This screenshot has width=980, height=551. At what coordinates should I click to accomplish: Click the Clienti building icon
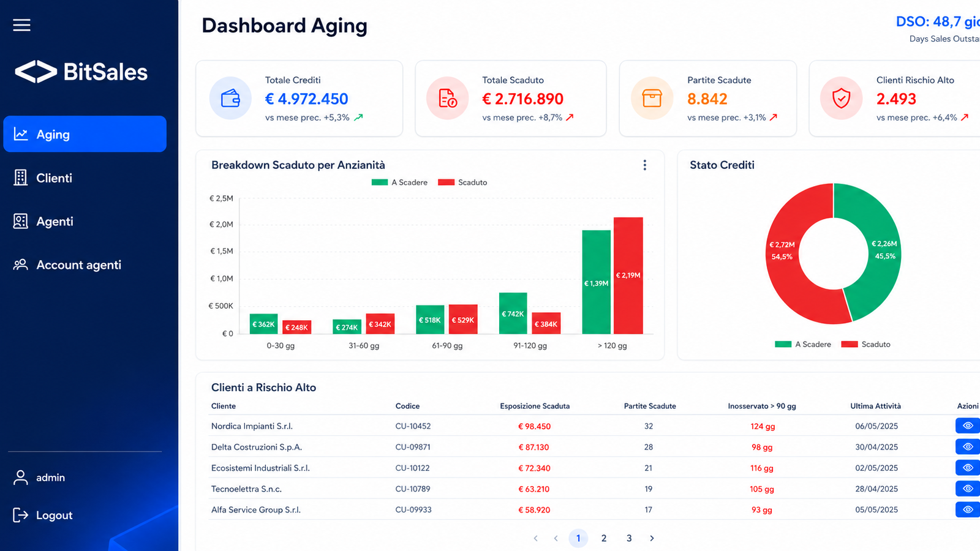point(21,178)
